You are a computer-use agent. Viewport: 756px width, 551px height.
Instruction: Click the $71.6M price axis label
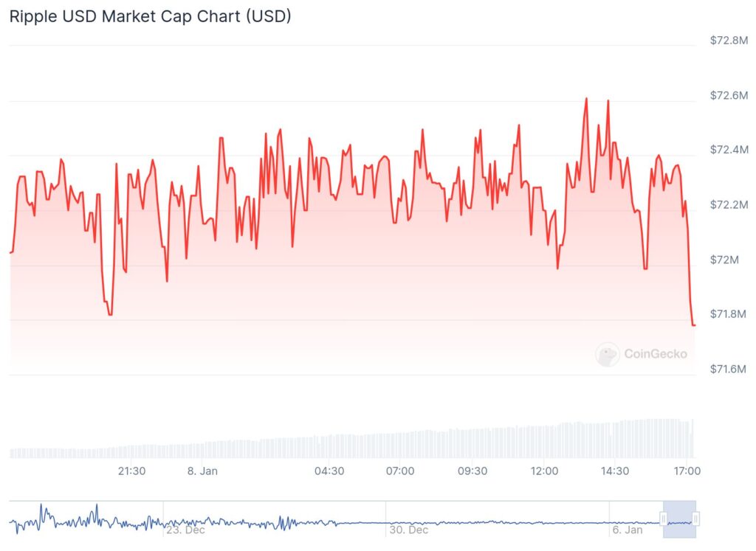pos(728,368)
